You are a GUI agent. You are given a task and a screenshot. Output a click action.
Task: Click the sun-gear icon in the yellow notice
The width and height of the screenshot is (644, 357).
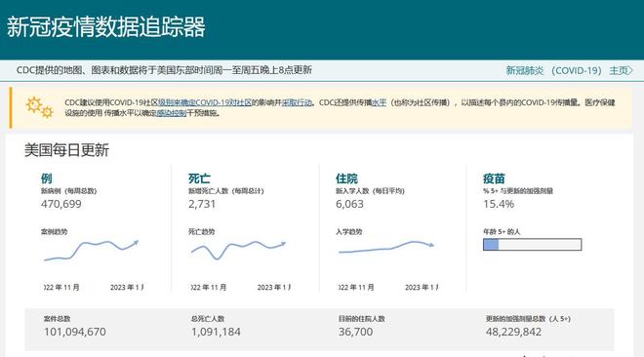tap(39, 107)
